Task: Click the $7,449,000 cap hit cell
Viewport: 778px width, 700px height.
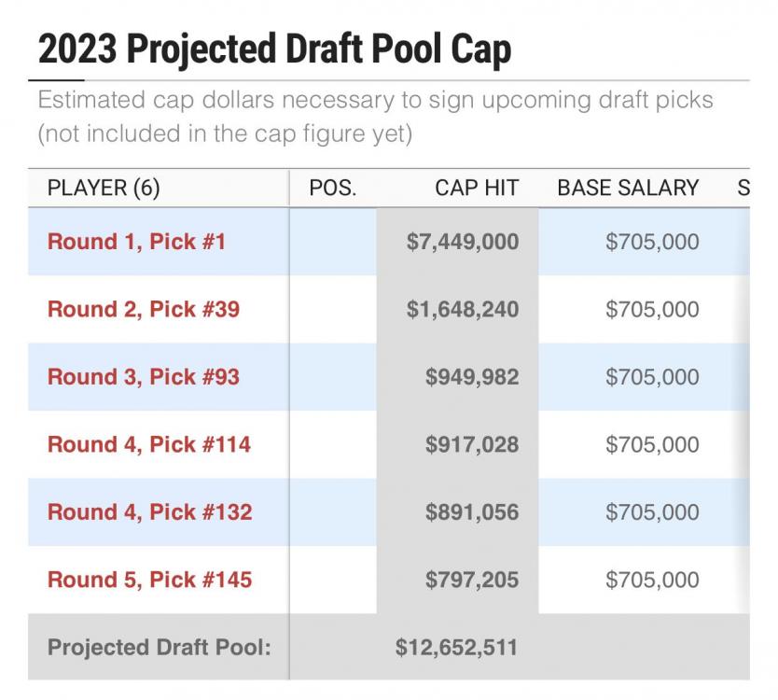Action: coord(463,242)
